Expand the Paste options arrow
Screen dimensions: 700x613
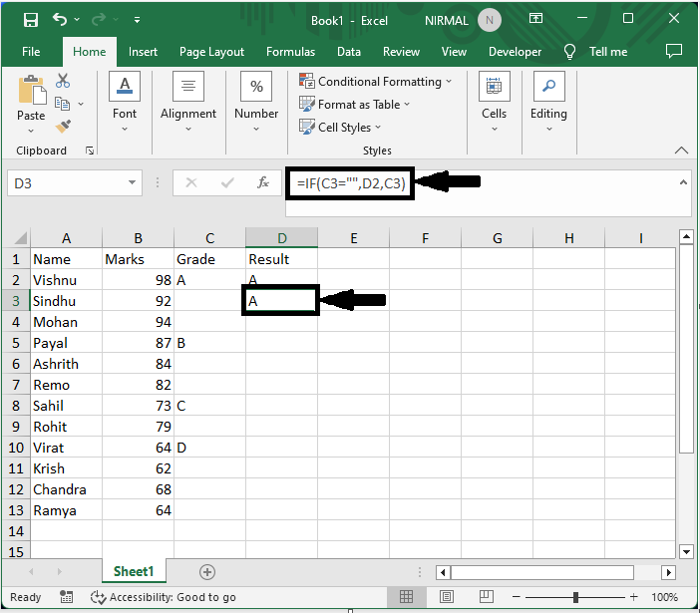tap(31, 131)
